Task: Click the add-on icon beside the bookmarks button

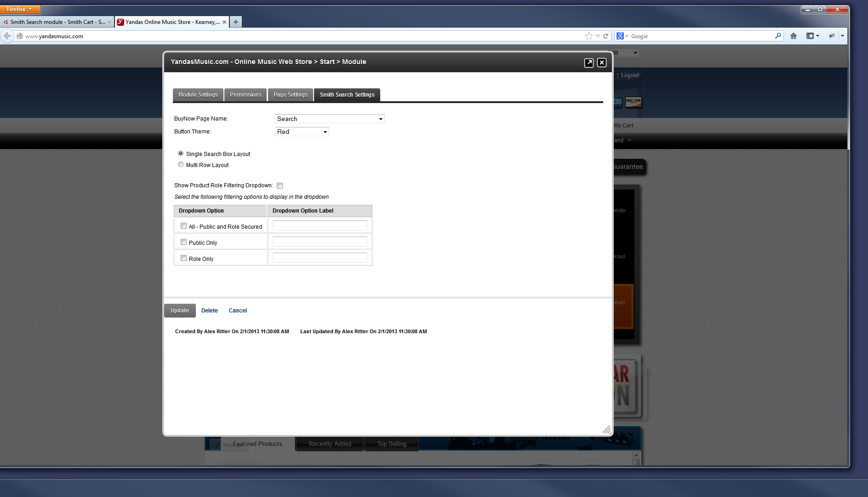Action: [x=832, y=36]
